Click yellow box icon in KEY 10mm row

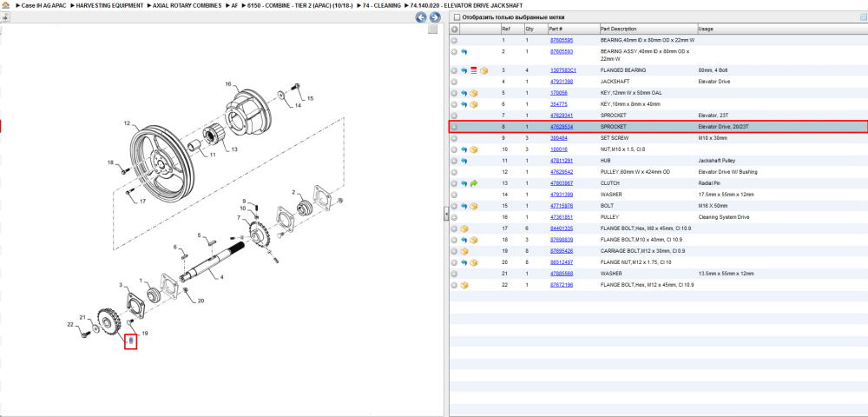[x=474, y=104]
